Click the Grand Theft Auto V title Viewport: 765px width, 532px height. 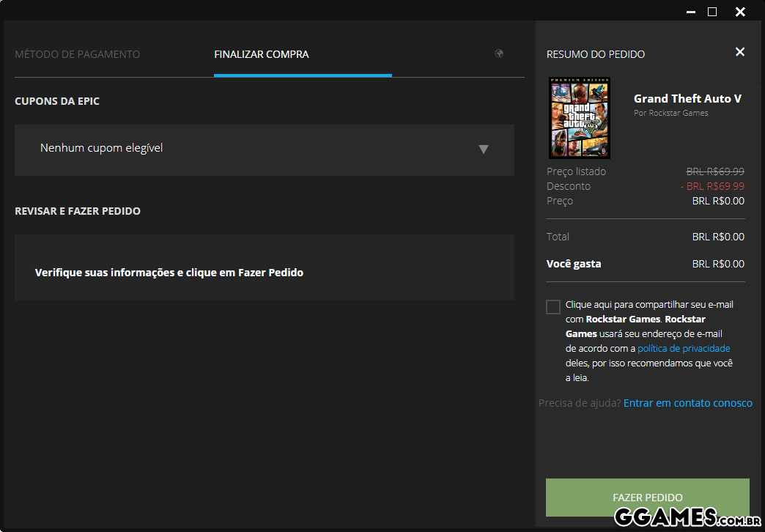click(x=687, y=99)
